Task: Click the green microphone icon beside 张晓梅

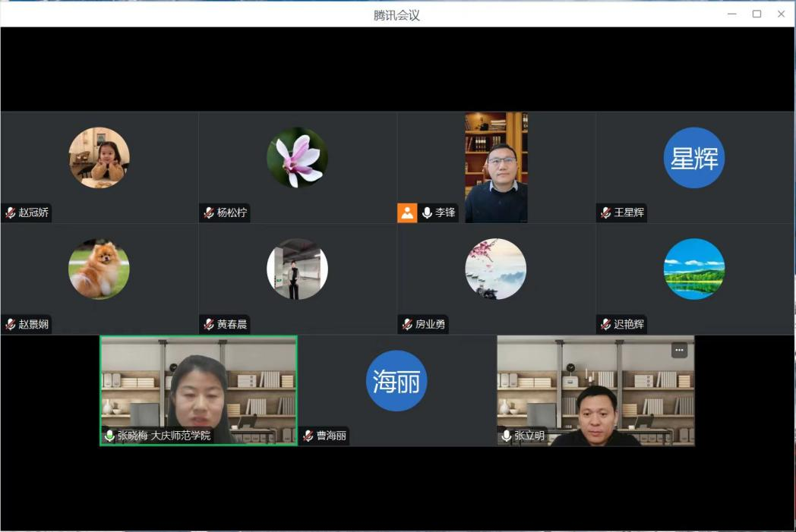Action: tap(110, 436)
